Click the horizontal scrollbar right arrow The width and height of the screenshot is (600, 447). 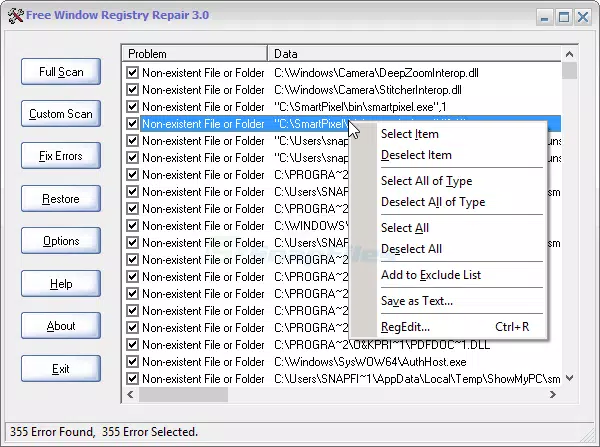pos(553,394)
